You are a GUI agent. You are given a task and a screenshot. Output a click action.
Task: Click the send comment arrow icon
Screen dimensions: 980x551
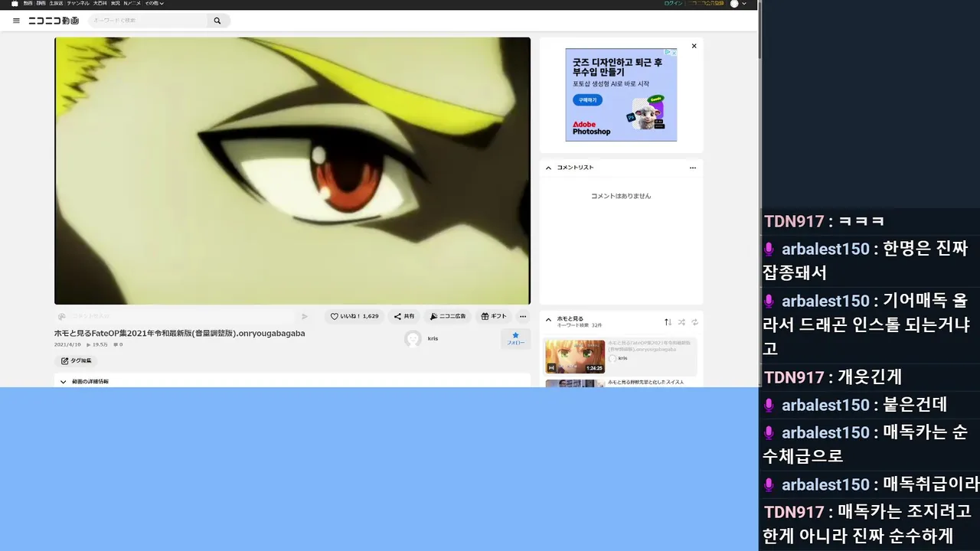[304, 316]
